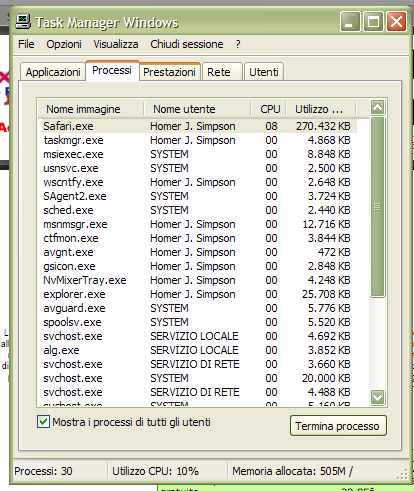Select svchost.exe using 20.000 KB
This screenshot has width=414, height=491.
pyautogui.click(x=199, y=378)
